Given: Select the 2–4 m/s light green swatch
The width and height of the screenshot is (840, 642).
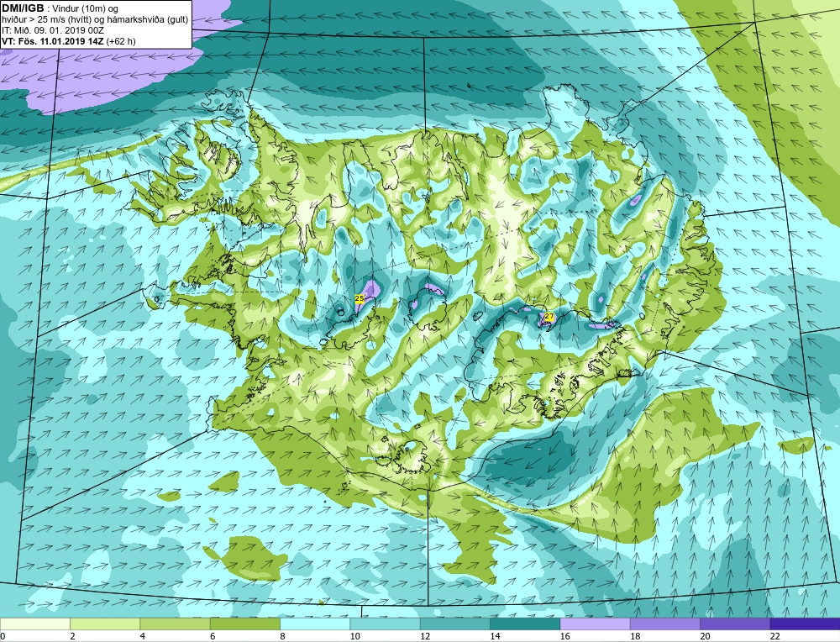Looking at the screenshot, I should click(105, 624).
